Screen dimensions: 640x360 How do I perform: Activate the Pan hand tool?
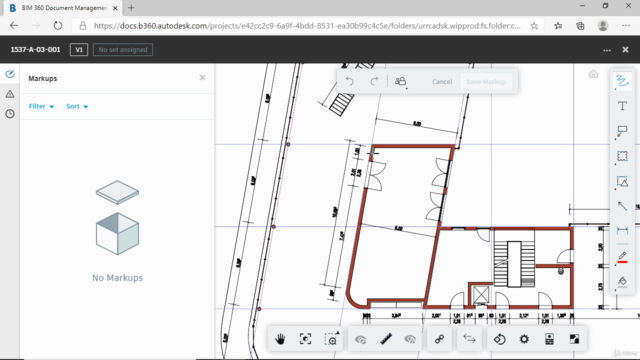[x=280, y=339]
